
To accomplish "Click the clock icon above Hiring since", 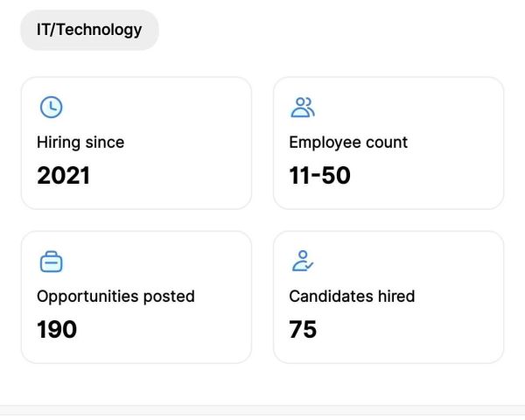I will pos(52,107).
